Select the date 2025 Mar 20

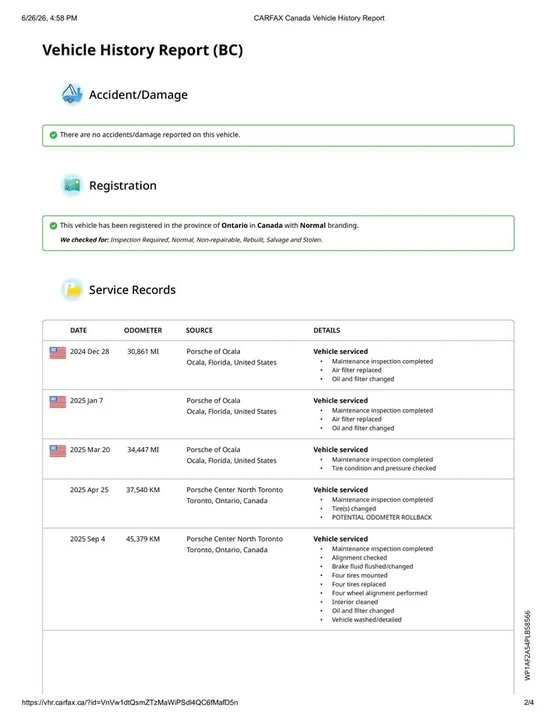(x=90, y=450)
